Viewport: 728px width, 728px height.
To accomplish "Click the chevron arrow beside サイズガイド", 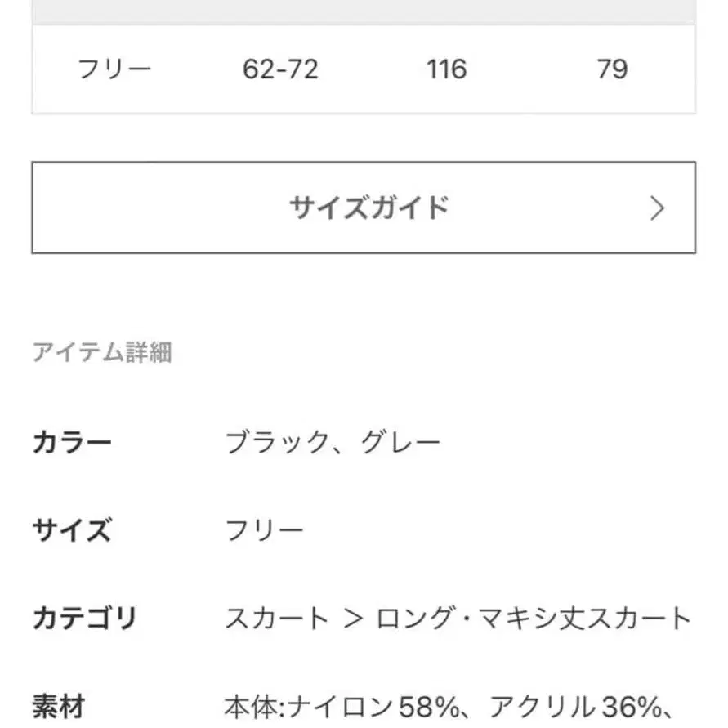I will pyautogui.click(x=656, y=207).
